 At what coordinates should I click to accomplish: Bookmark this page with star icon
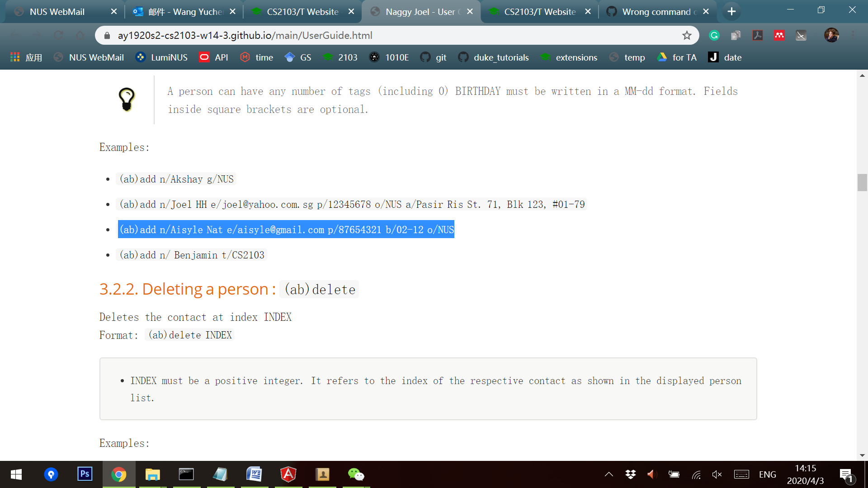click(687, 35)
